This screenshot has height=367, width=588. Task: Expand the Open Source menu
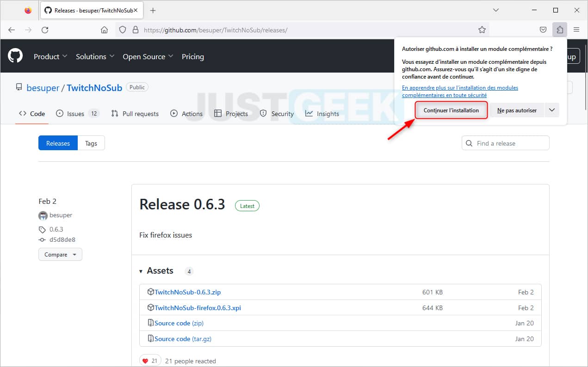point(148,56)
